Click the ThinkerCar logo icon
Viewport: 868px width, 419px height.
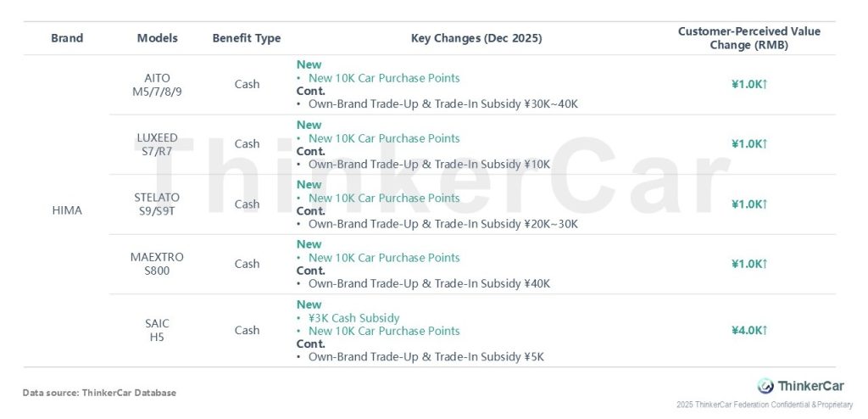tap(765, 386)
